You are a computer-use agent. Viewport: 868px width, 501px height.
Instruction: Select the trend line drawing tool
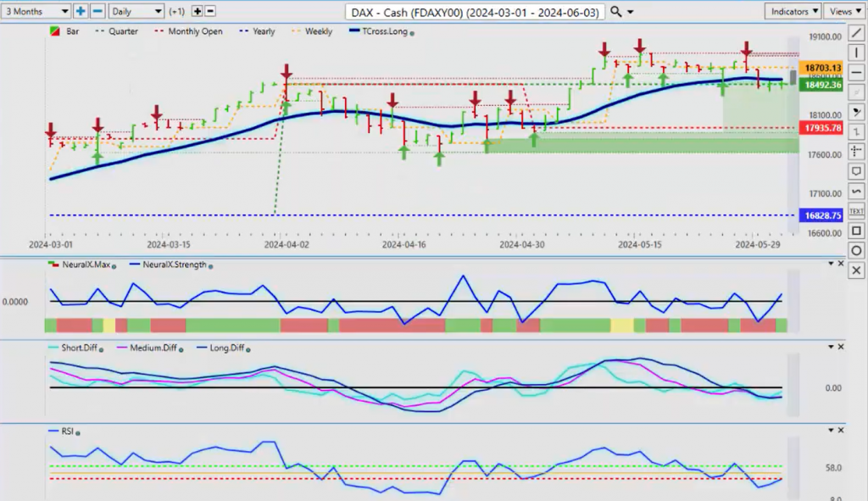point(855,34)
